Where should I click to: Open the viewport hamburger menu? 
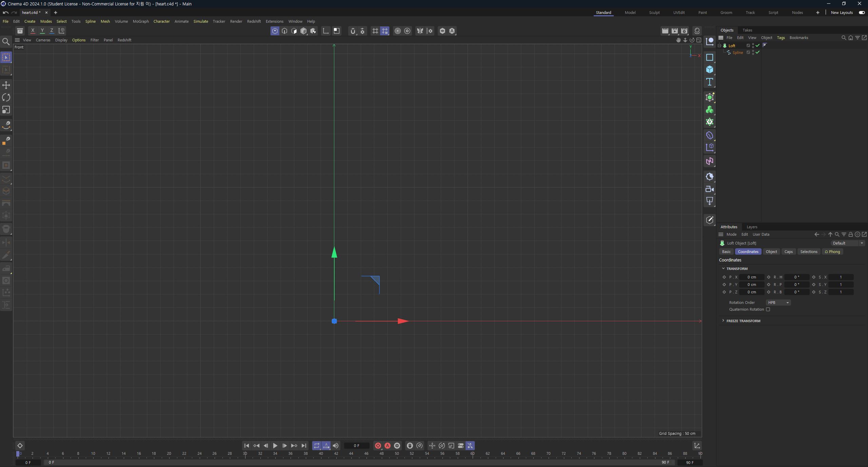17,40
